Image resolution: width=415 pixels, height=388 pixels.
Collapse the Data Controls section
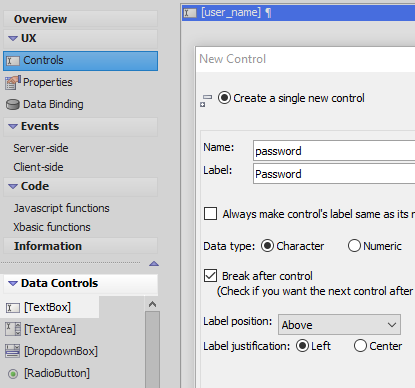coord(13,284)
